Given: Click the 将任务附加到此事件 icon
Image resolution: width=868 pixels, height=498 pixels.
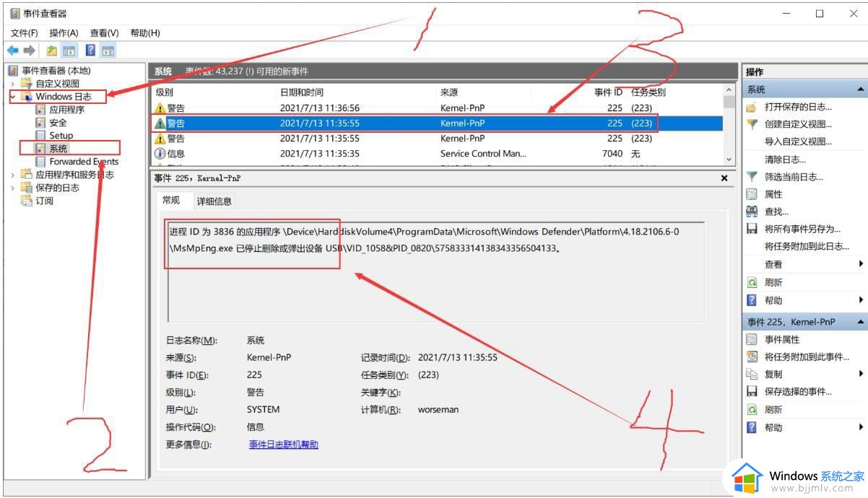Looking at the screenshot, I should tap(752, 357).
